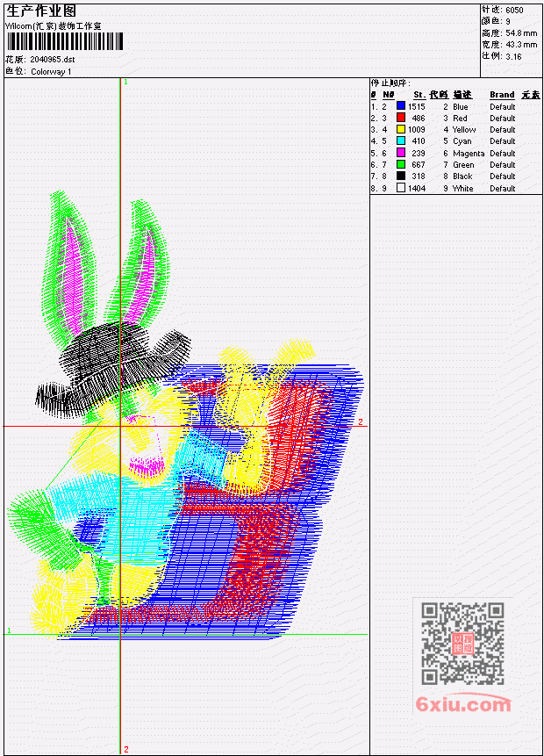Click the N# column header

tap(389, 95)
